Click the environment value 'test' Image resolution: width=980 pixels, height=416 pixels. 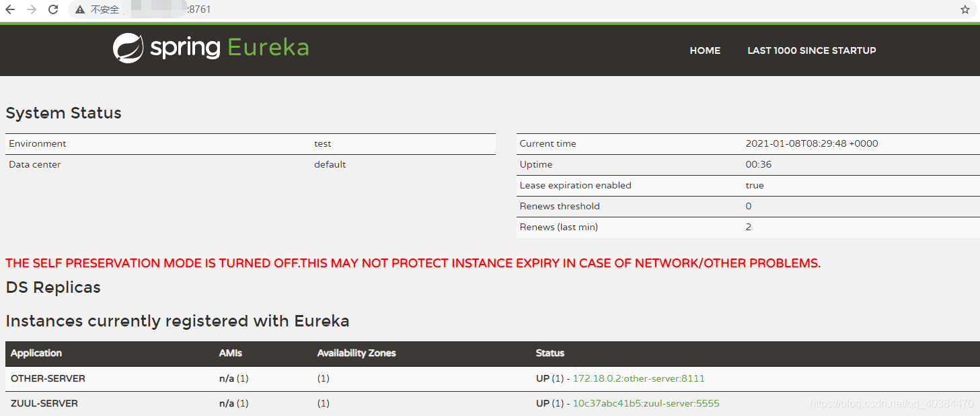pyautogui.click(x=323, y=143)
